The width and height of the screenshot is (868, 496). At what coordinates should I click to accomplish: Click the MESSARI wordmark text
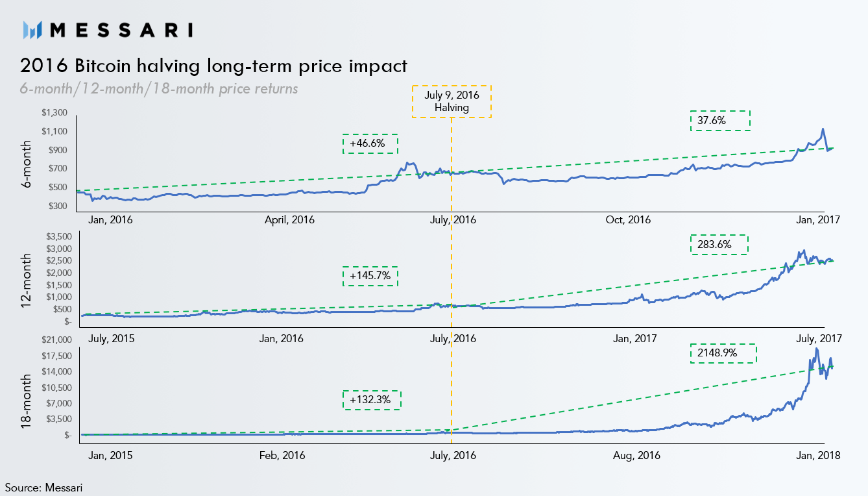point(121,29)
